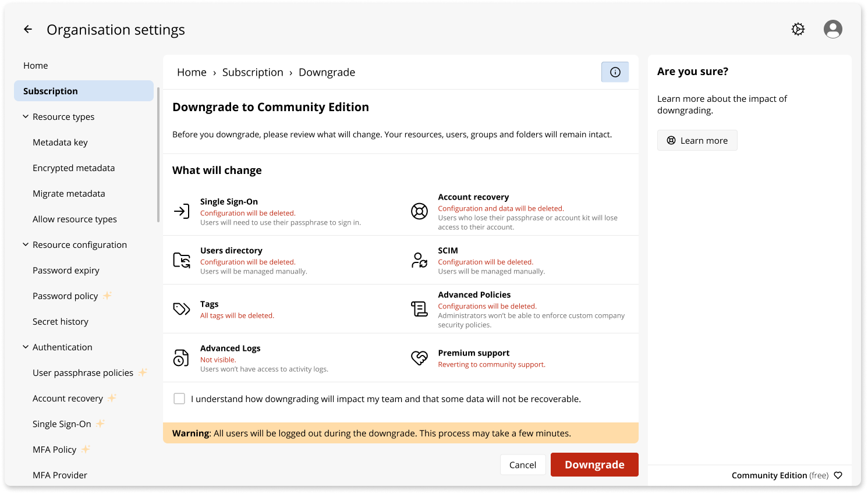Click the sparkle icon next to Account recovery
Image resolution: width=868 pixels, height=494 pixels.
click(x=112, y=398)
